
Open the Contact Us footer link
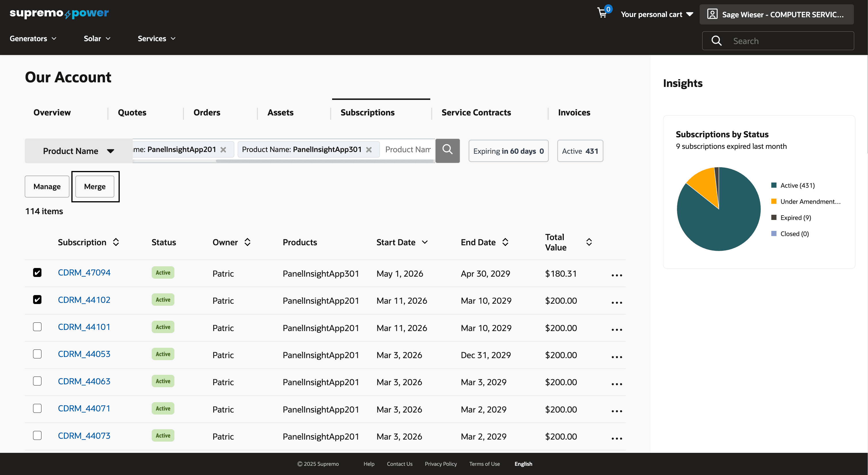pos(399,464)
